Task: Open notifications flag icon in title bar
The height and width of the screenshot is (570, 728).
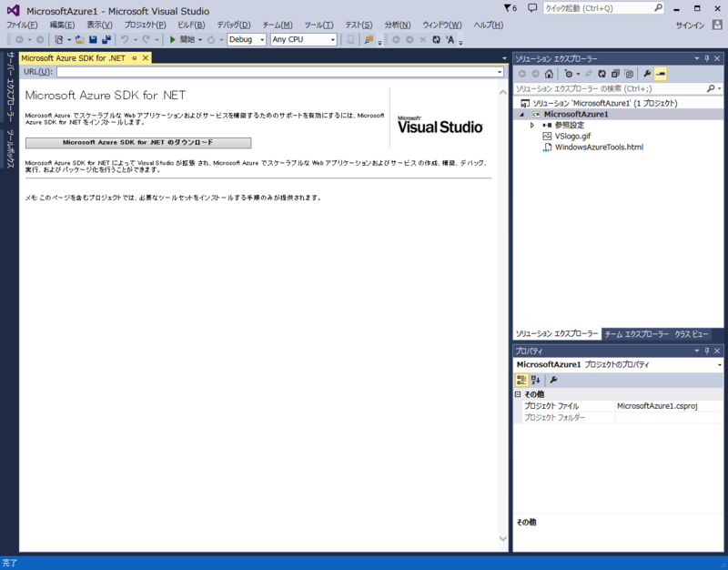Action: 511,8
